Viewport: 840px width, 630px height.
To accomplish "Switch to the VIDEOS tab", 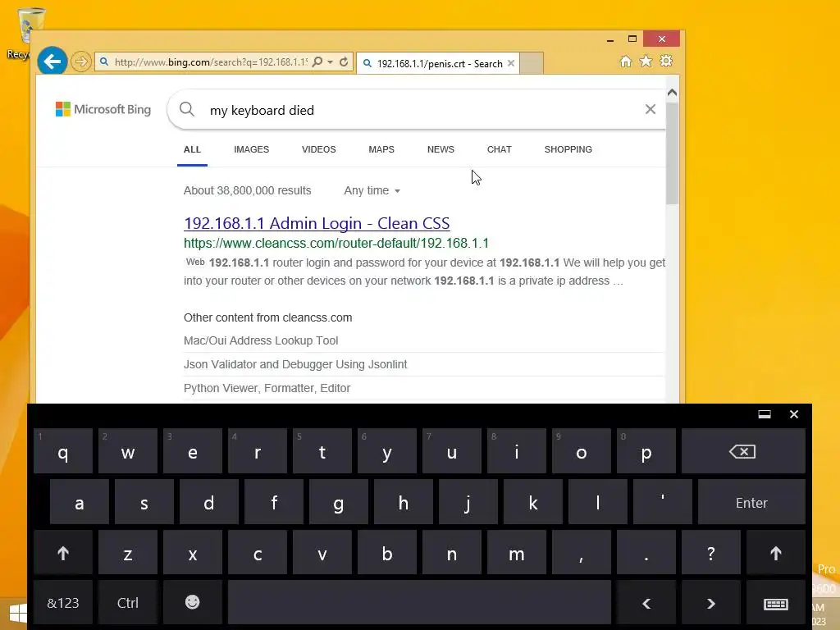I will 319,149.
